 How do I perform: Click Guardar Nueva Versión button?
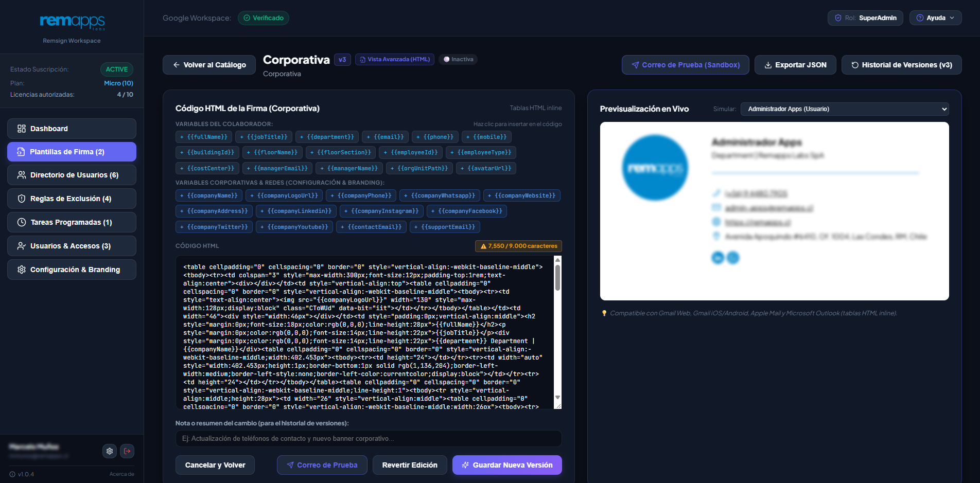click(507, 465)
